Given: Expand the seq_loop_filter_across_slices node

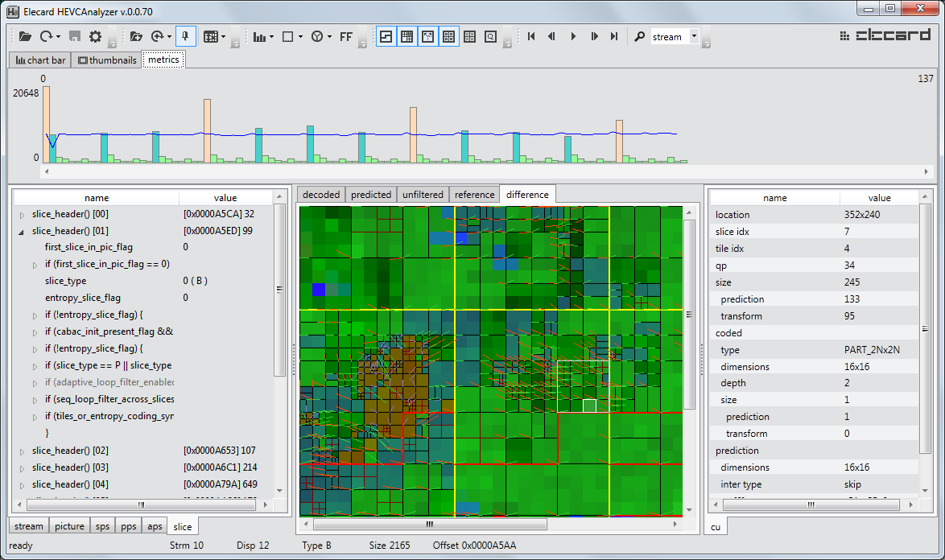Looking at the screenshot, I should [x=35, y=400].
